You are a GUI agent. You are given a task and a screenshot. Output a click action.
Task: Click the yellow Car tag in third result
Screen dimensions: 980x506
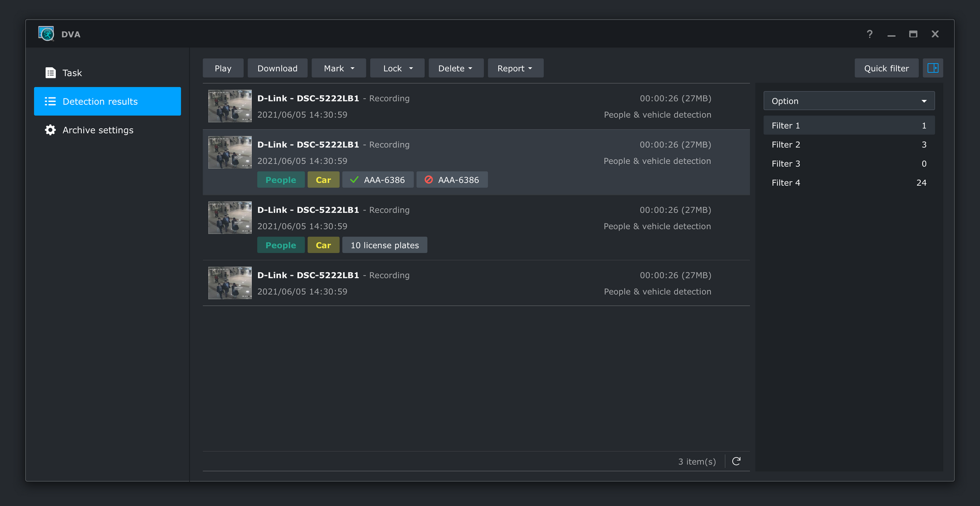323,245
